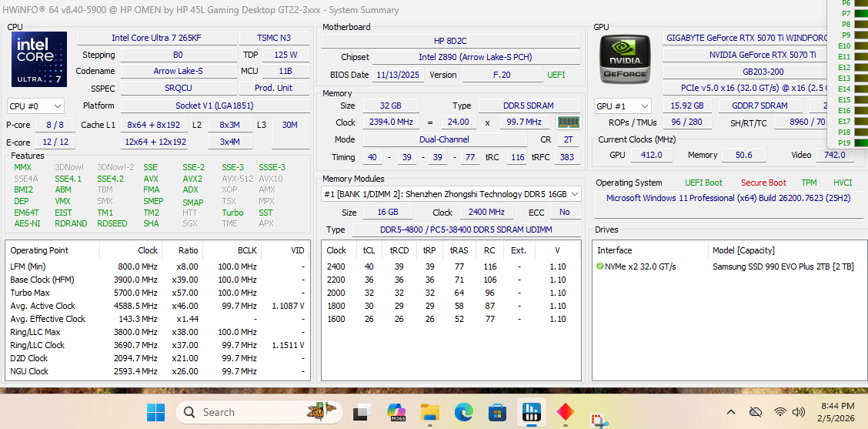Click the Windows 11 Professional OS text

point(728,198)
